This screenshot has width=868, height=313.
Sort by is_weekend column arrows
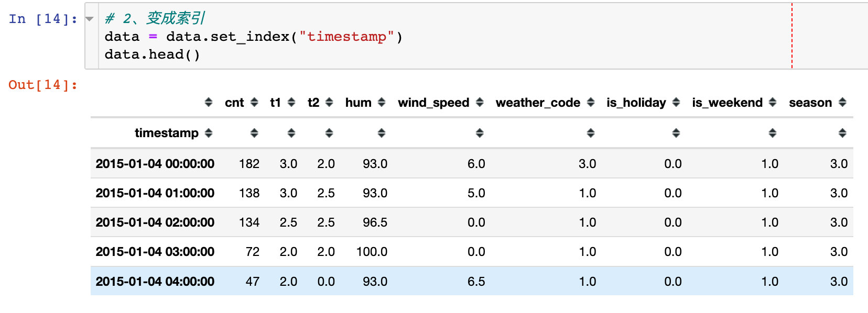[x=773, y=103]
